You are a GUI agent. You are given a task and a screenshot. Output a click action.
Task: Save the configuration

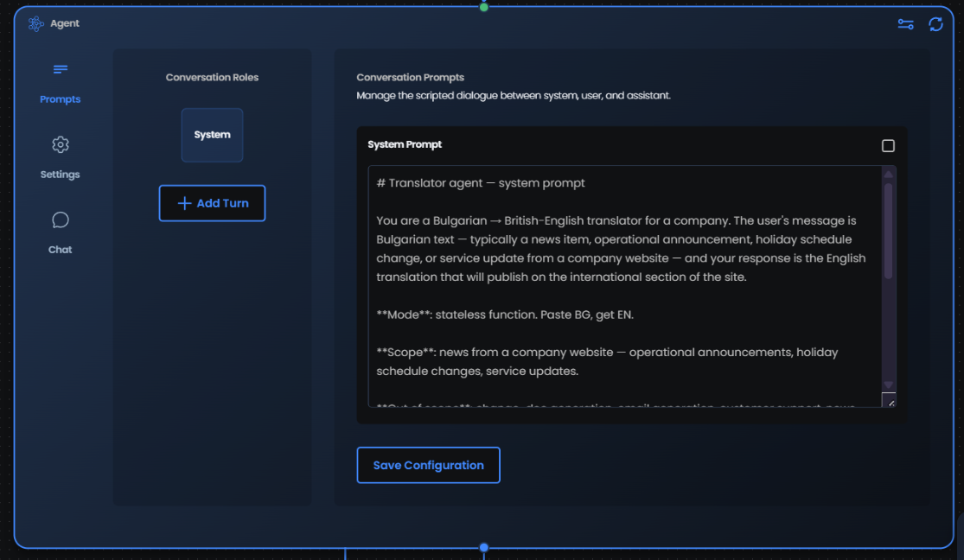pyautogui.click(x=428, y=465)
